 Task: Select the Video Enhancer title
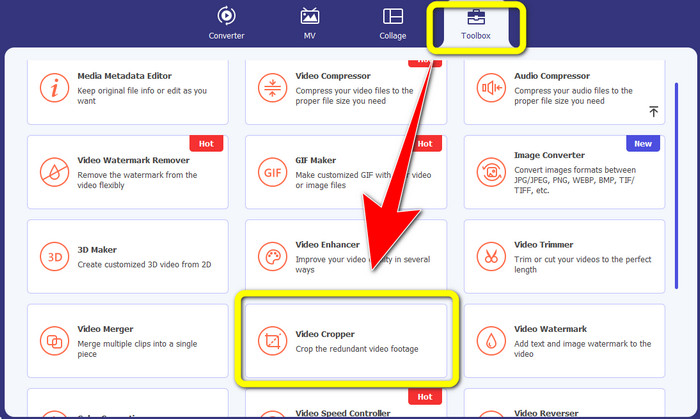coord(327,245)
